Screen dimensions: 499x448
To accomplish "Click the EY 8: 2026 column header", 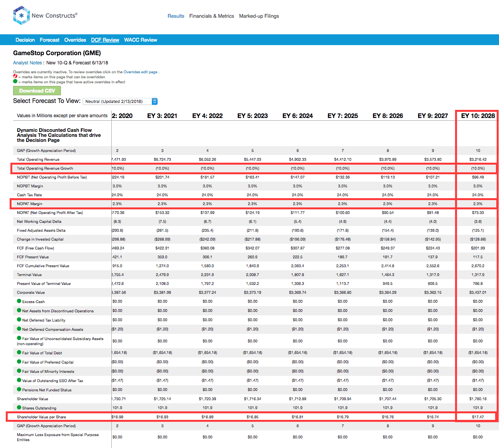I will click(388, 116).
